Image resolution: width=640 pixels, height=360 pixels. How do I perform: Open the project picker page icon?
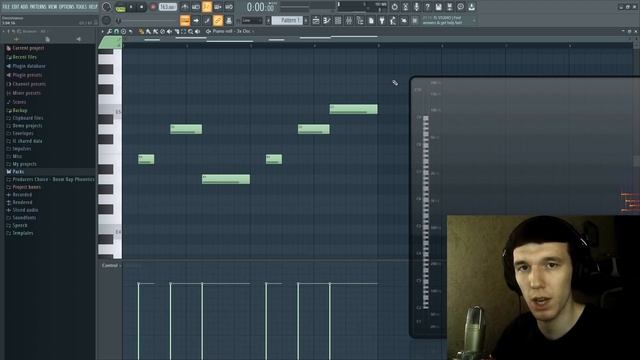point(371,20)
